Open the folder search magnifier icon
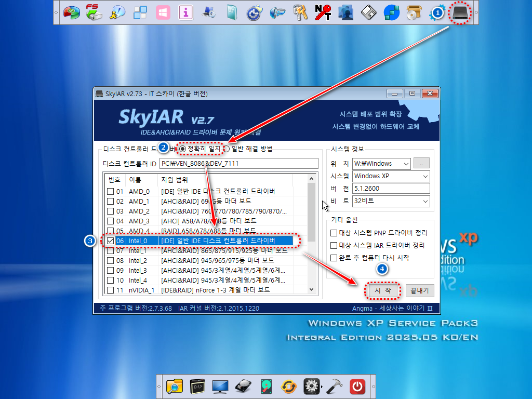Viewport: 532px width, 399px height. (x=175, y=387)
